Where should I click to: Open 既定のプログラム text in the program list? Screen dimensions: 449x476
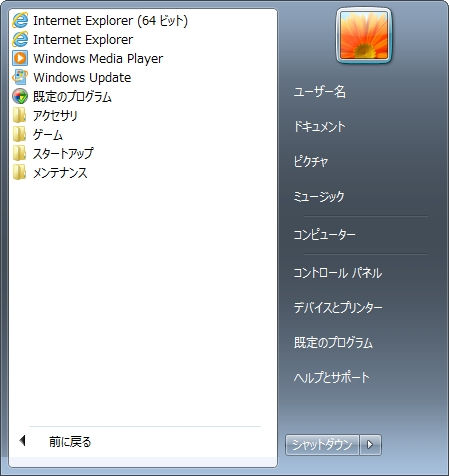pos(72,97)
